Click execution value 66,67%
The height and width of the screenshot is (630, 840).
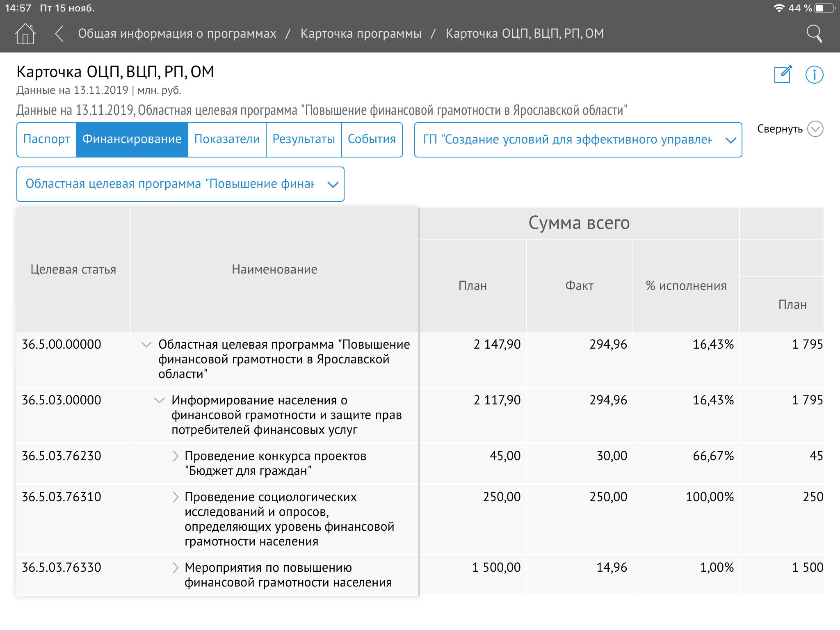[713, 456]
